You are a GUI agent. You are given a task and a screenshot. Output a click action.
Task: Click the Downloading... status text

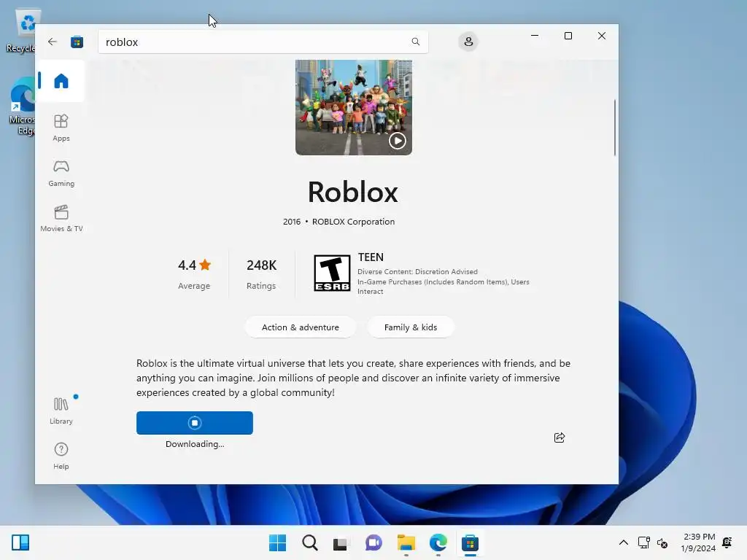click(195, 444)
